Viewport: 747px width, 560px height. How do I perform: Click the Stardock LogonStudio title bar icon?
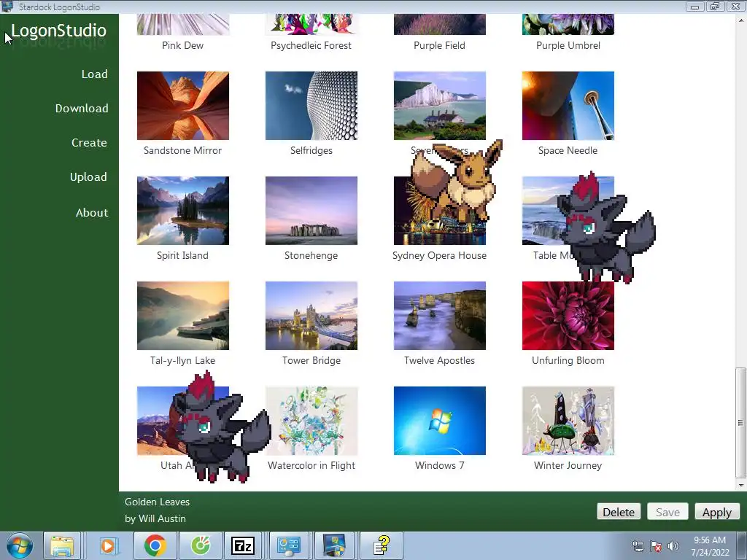(x=7, y=6)
